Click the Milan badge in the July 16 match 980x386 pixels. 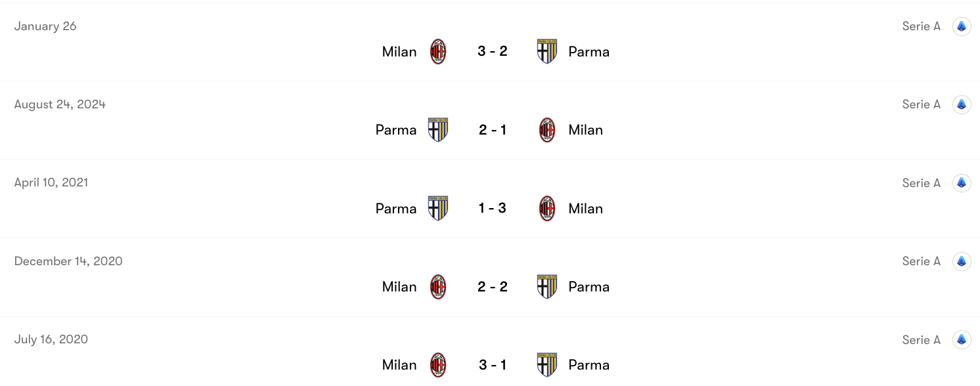pos(439,364)
